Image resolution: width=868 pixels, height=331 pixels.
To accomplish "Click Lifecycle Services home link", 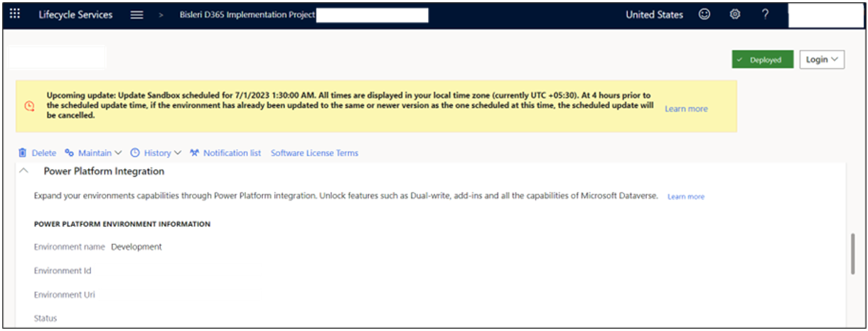I will (75, 15).
